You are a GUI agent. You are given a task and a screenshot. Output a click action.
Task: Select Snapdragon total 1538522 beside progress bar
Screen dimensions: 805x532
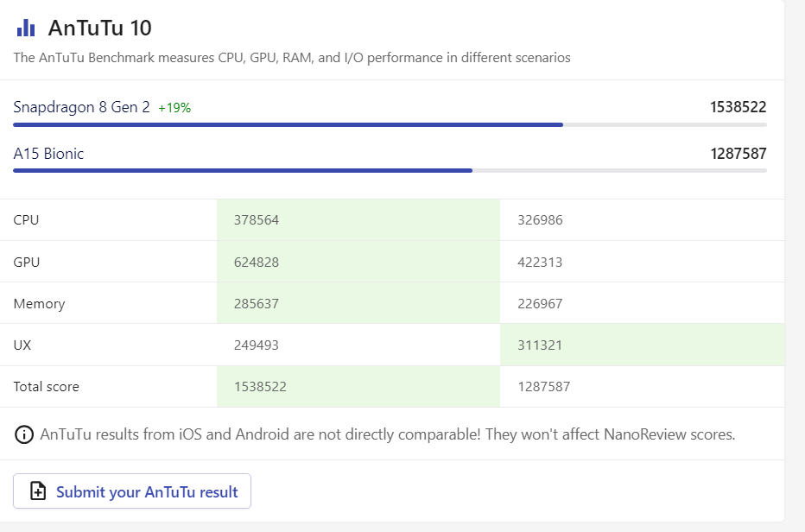point(738,107)
